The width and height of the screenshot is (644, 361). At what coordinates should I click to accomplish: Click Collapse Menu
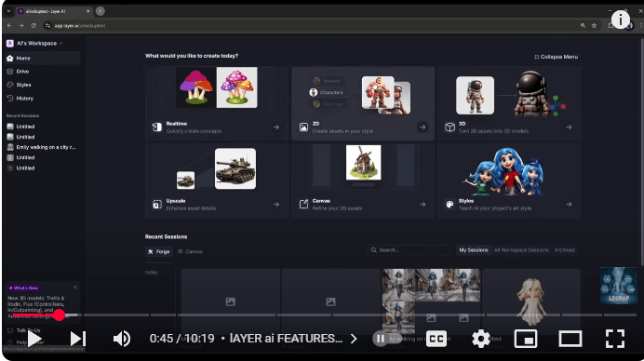click(557, 57)
